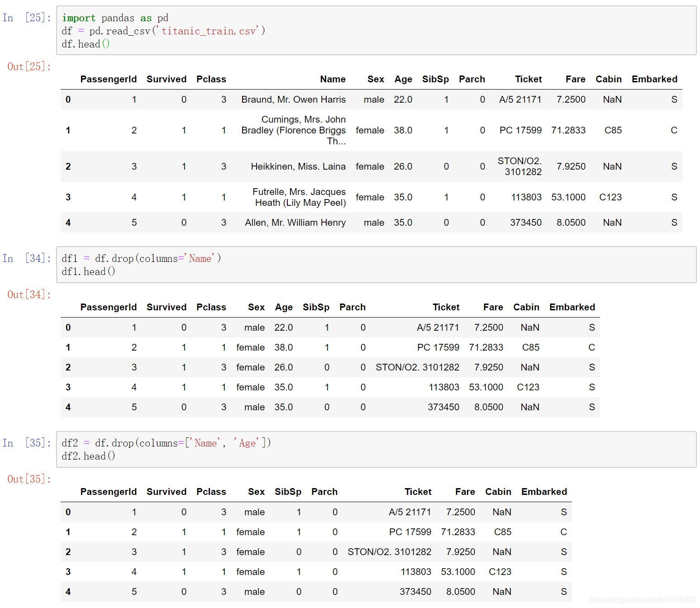700x608 pixels.
Task: Click fare 71.2833 in third table
Action: [x=457, y=532]
